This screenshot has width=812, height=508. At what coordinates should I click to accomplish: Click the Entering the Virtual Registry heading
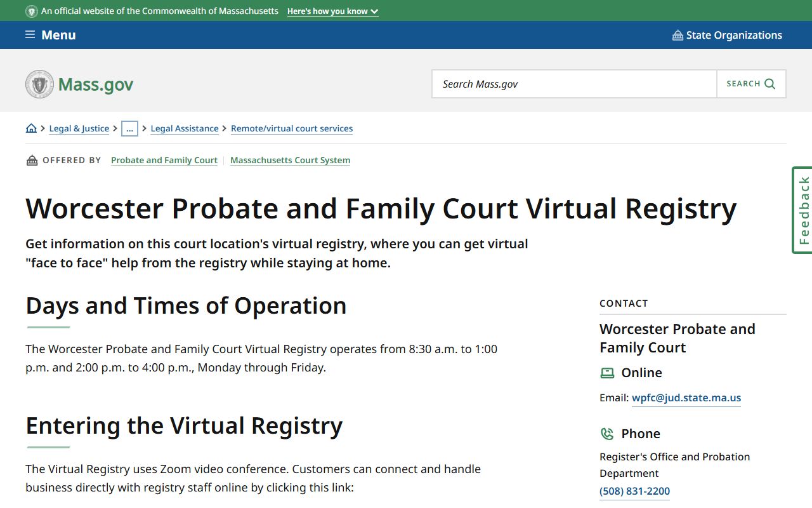pyautogui.click(x=184, y=425)
